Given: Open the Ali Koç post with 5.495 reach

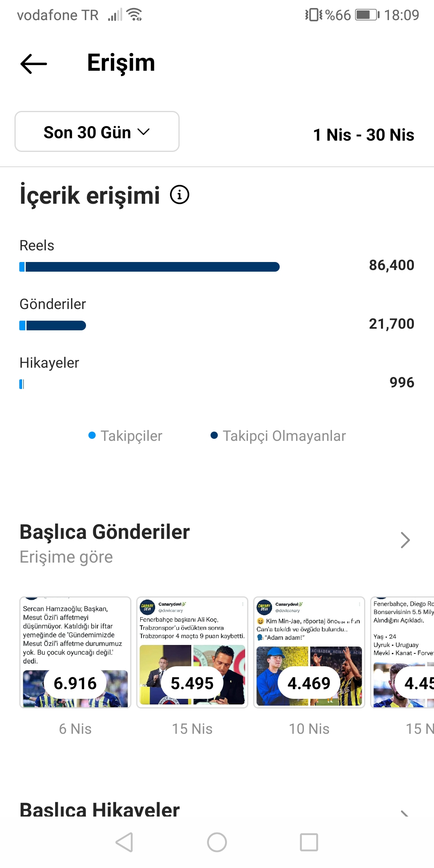Looking at the screenshot, I should pos(192,652).
